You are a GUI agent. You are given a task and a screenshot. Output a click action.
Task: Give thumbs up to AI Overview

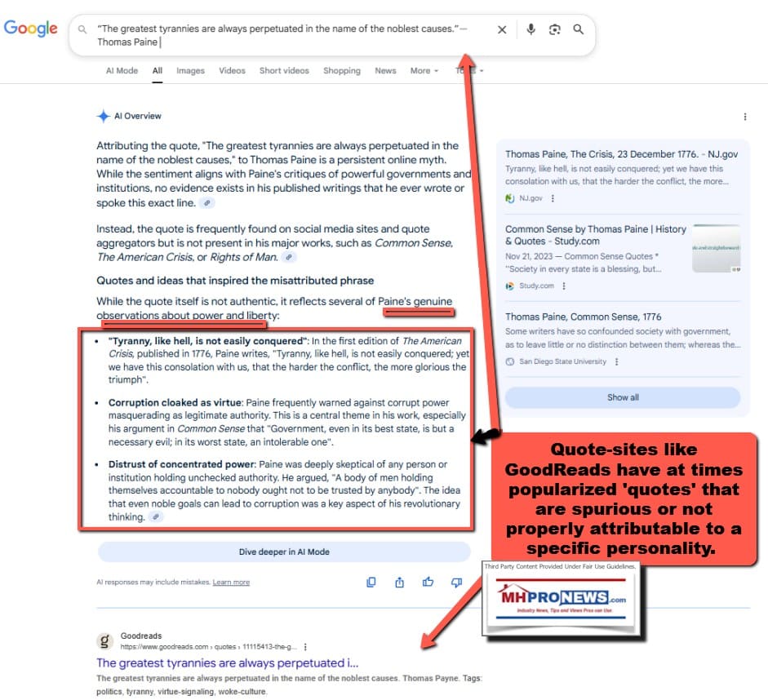[428, 582]
